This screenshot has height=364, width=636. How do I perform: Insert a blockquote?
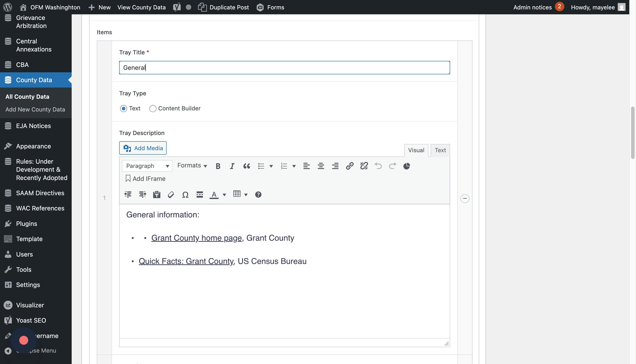[x=247, y=166]
